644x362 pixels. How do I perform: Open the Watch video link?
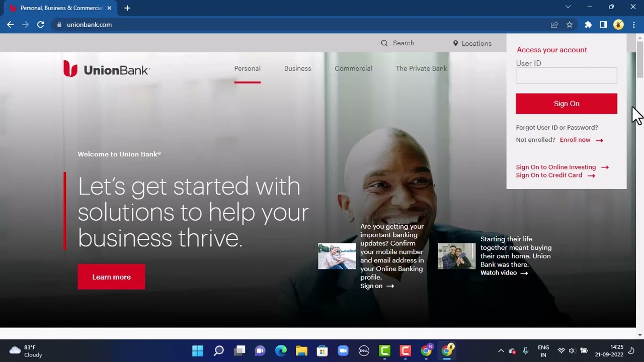(x=504, y=273)
